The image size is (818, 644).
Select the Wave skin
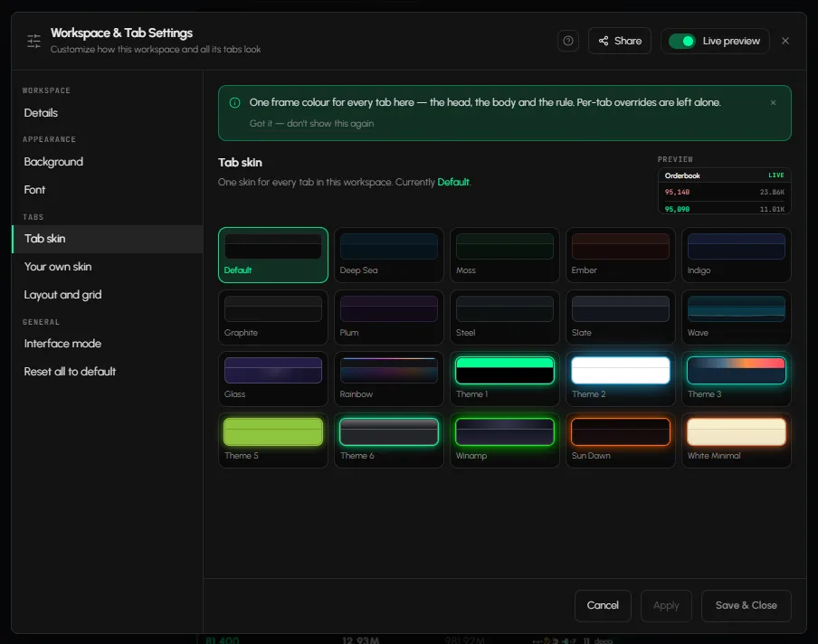point(736,317)
